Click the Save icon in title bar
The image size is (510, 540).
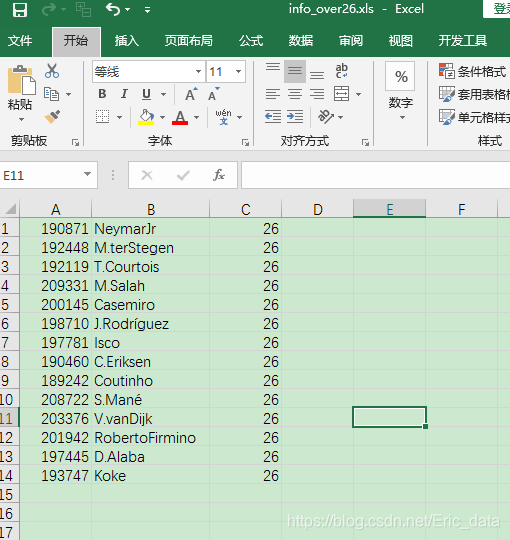click(20, 10)
